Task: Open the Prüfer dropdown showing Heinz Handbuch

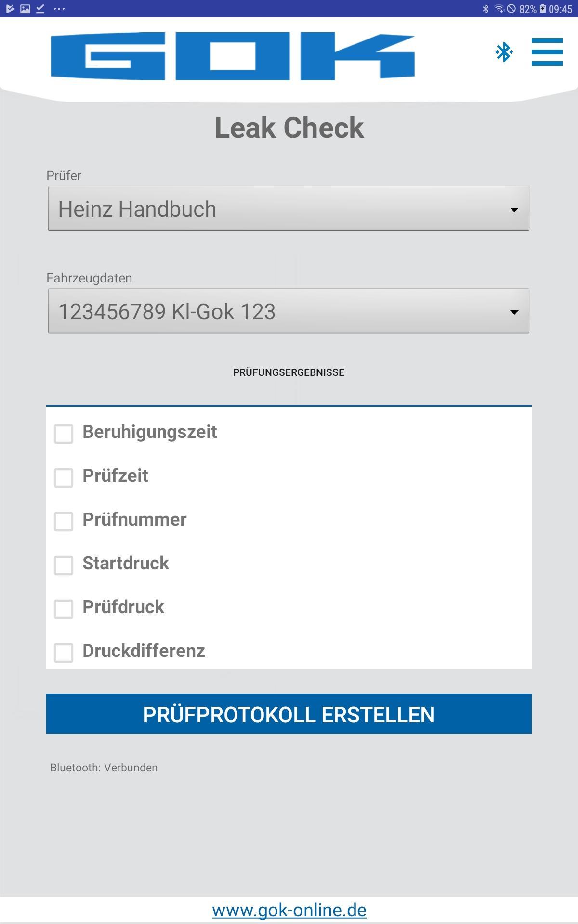Action: [x=289, y=208]
